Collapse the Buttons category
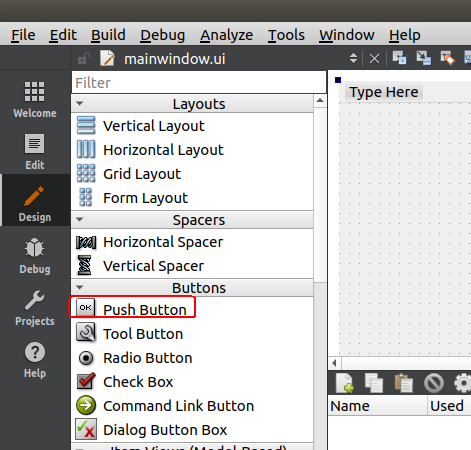This screenshot has width=471, height=450. point(79,287)
